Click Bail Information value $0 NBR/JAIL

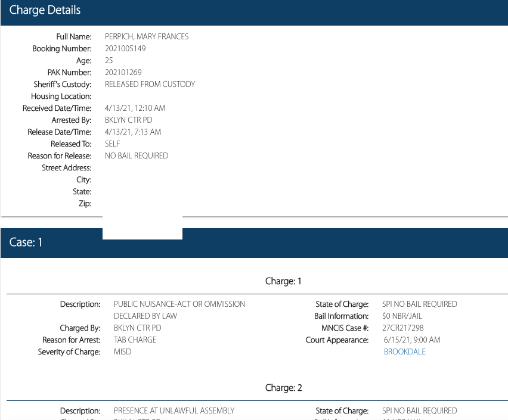(x=402, y=316)
